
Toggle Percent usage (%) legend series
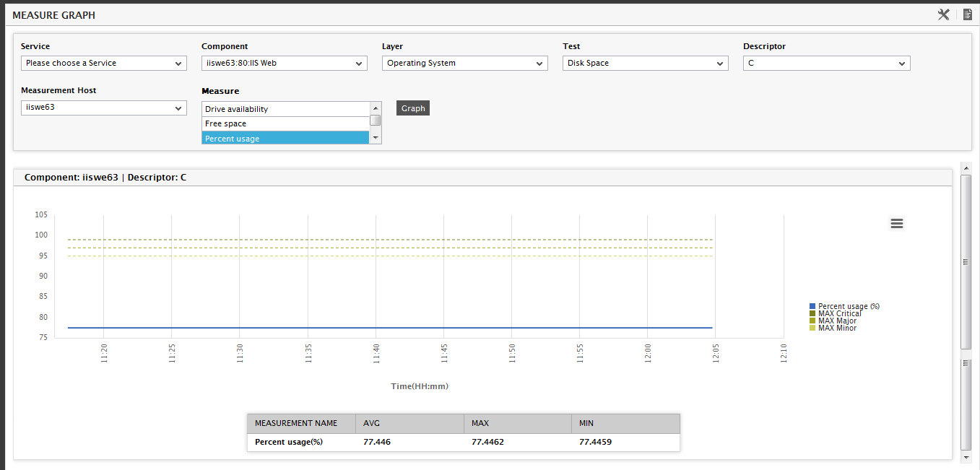tap(844, 306)
